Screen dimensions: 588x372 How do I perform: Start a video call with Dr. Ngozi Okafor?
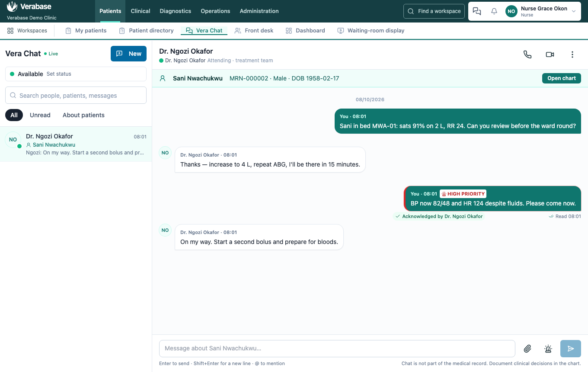(x=550, y=55)
